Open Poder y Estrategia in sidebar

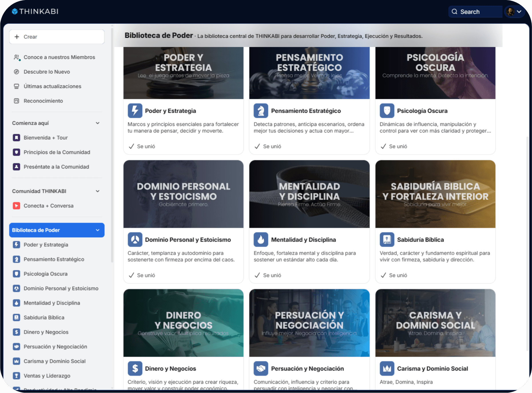coord(57,245)
